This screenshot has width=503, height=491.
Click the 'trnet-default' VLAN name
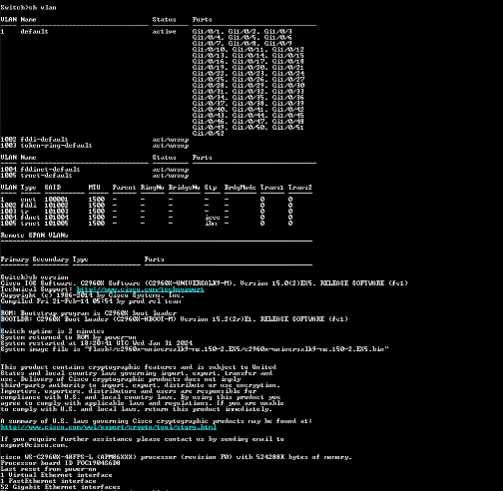(46, 175)
